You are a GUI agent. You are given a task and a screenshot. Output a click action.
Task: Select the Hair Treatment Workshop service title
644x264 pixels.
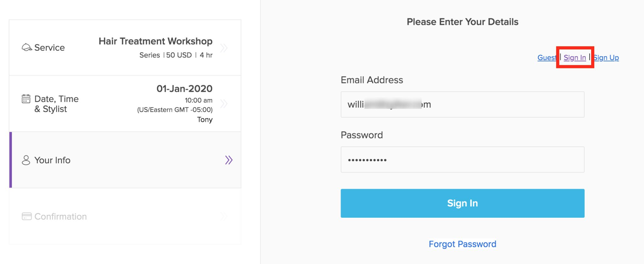(x=155, y=41)
